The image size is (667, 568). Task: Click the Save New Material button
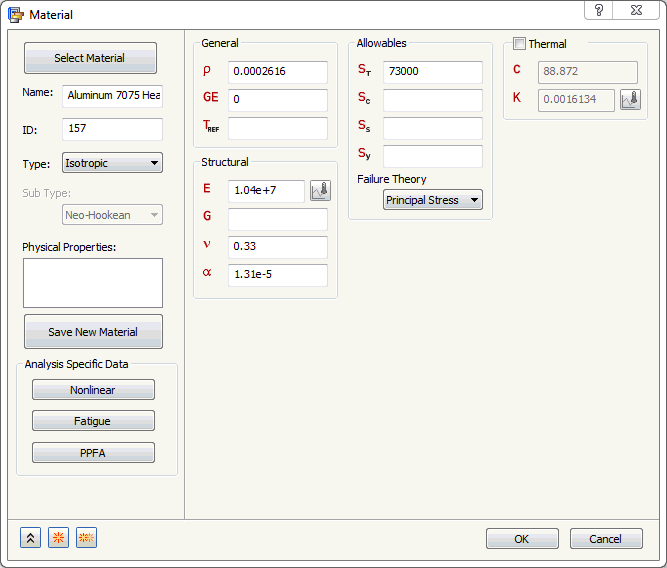(x=93, y=332)
